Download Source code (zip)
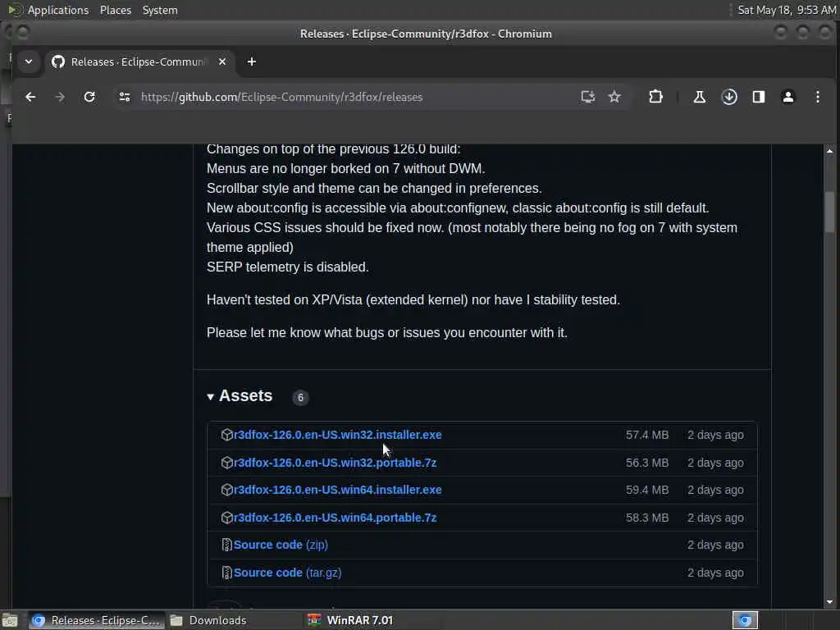The height and width of the screenshot is (630, 840). 281,545
